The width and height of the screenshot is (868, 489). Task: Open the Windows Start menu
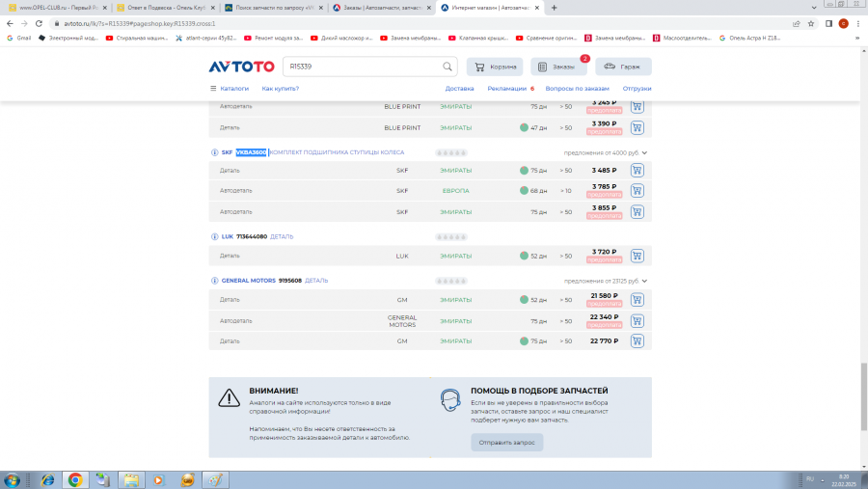click(x=14, y=479)
